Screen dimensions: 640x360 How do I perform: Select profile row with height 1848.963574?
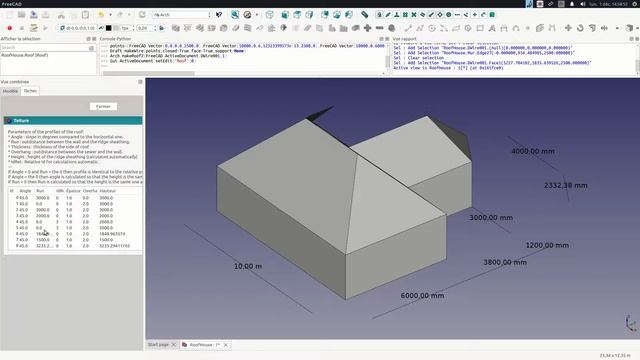[x=75, y=234]
